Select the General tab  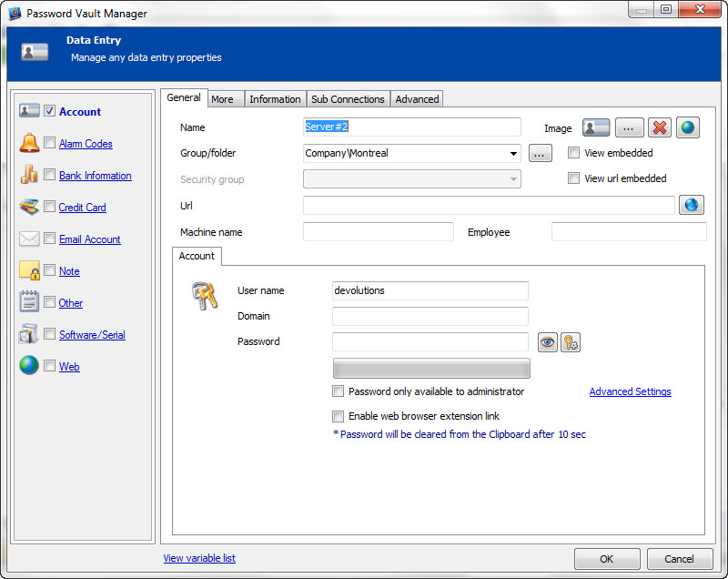click(184, 97)
